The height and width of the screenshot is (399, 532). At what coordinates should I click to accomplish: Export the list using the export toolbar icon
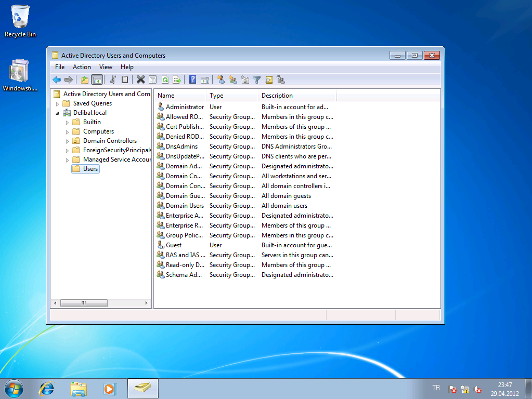click(177, 79)
